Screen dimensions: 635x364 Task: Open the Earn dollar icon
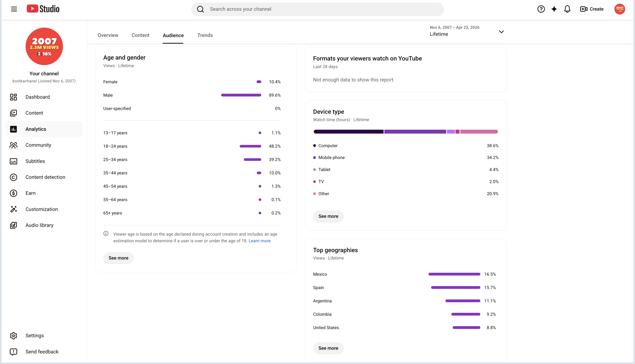coord(14,193)
